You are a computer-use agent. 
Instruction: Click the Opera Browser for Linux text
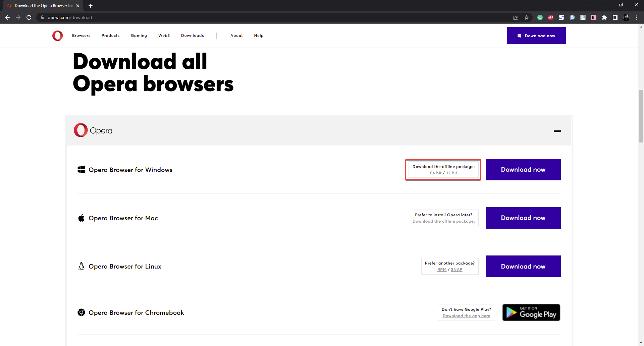point(125,267)
